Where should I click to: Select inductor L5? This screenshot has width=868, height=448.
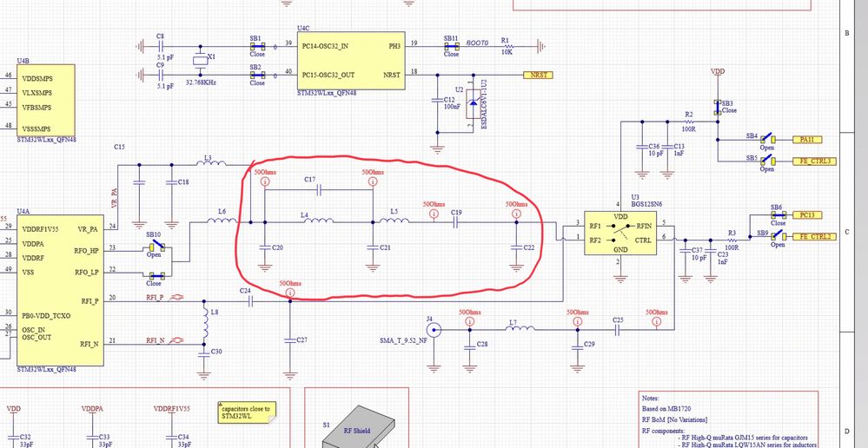394,221
